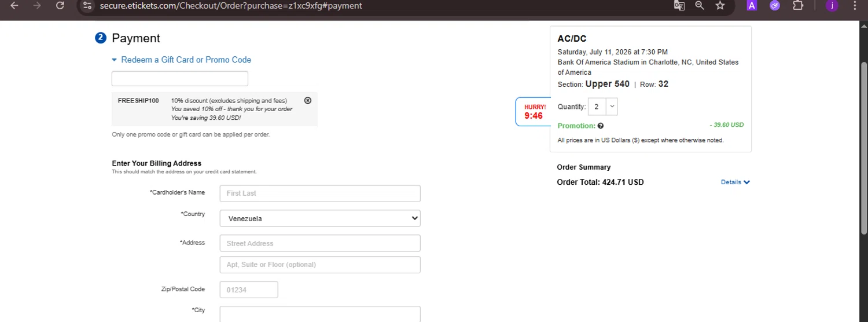Click "You're saving 39.60 USD!" text
The height and width of the screenshot is (322, 868).
(205, 118)
